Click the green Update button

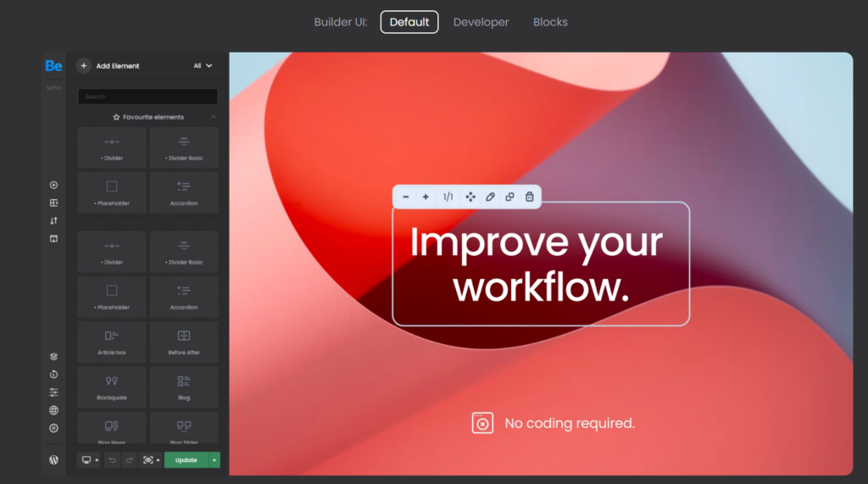pos(186,460)
